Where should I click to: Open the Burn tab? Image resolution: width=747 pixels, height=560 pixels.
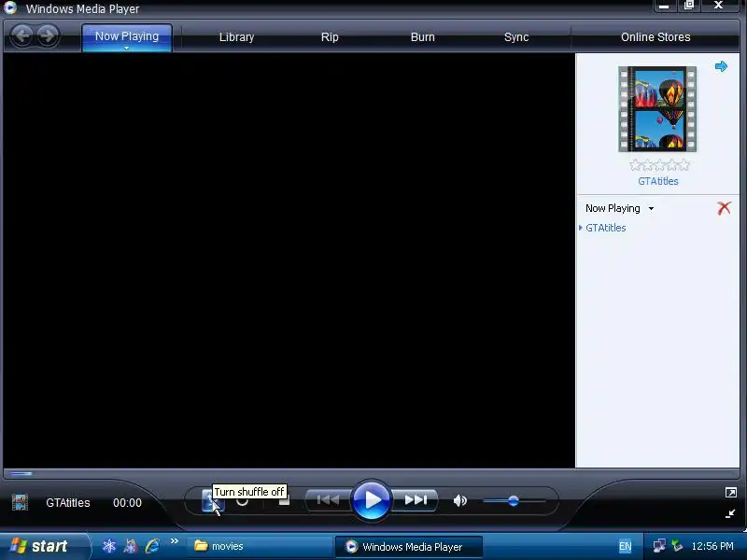click(x=423, y=37)
